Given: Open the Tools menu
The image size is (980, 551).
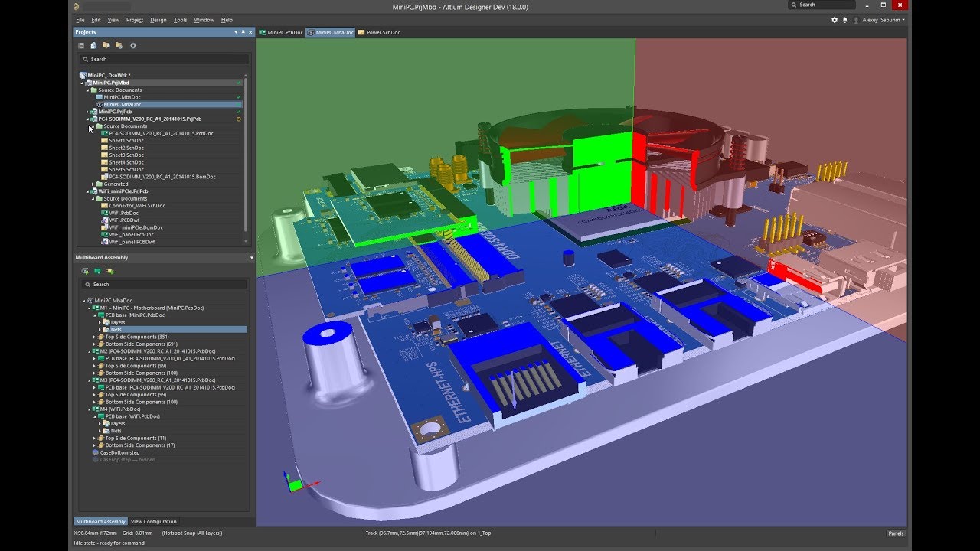Looking at the screenshot, I should click(181, 20).
